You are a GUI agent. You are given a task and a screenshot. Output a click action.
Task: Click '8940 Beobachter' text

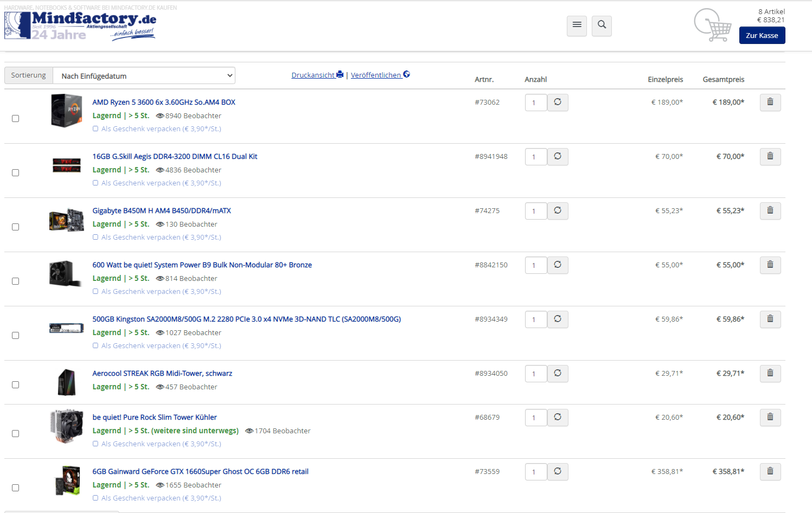click(x=193, y=116)
